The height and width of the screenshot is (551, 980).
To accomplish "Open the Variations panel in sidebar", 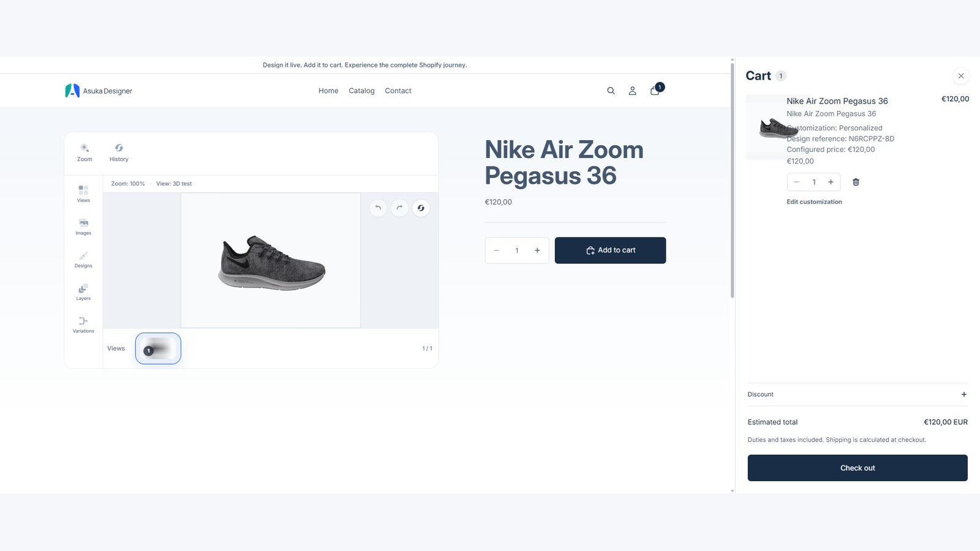I will coord(83,324).
